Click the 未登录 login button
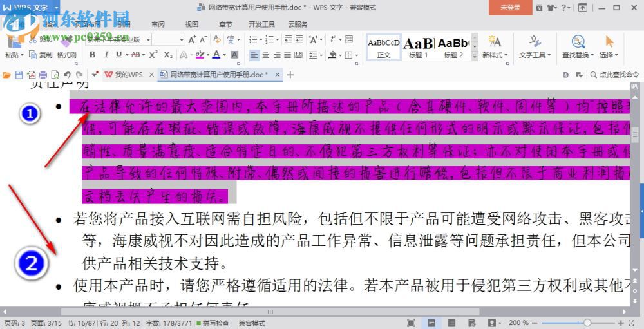The height and width of the screenshot is (329, 644). pyautogui.click(x=510, y=7)
